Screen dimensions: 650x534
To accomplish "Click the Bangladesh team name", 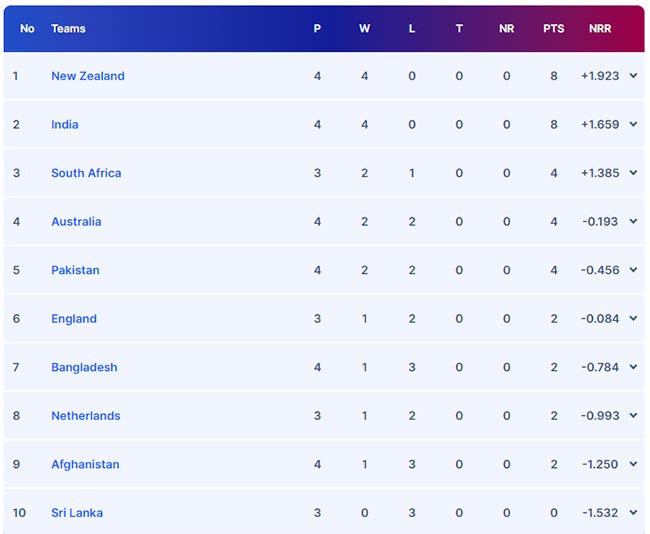I will pyautogui.click(x=84, y=367).
